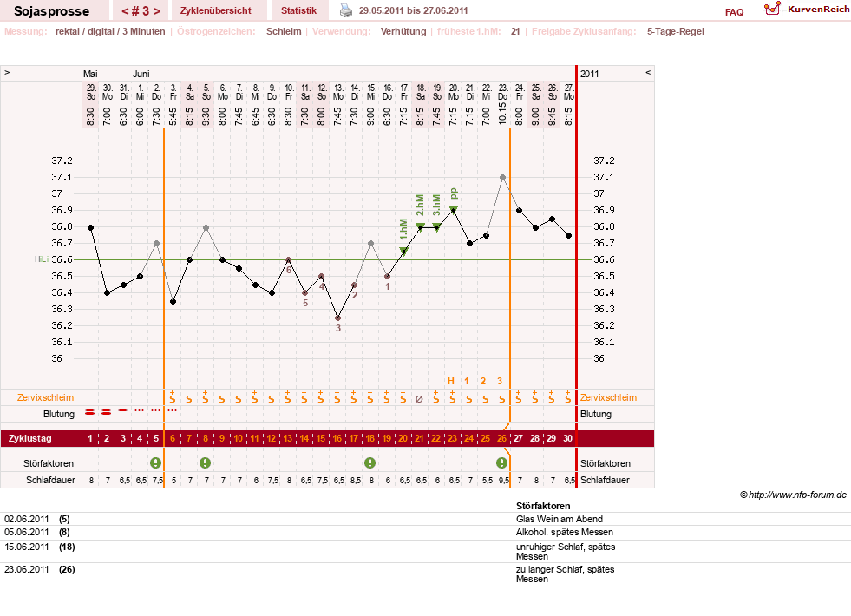Click cycle day 14 in the Zyklustag bar
This screenshot has height=616, width=851.
pos(304,438)
